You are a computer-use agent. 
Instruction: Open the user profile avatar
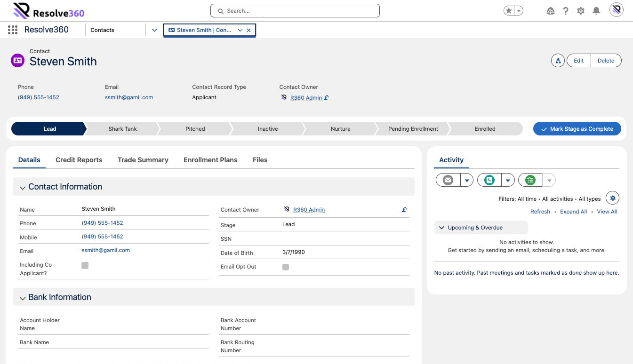617,10
